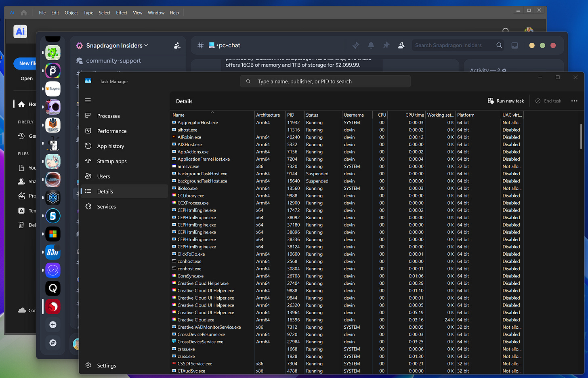Select CCLibrary.exe process row
This screenshot has width=588, height=378.
[x=347, y=195]
